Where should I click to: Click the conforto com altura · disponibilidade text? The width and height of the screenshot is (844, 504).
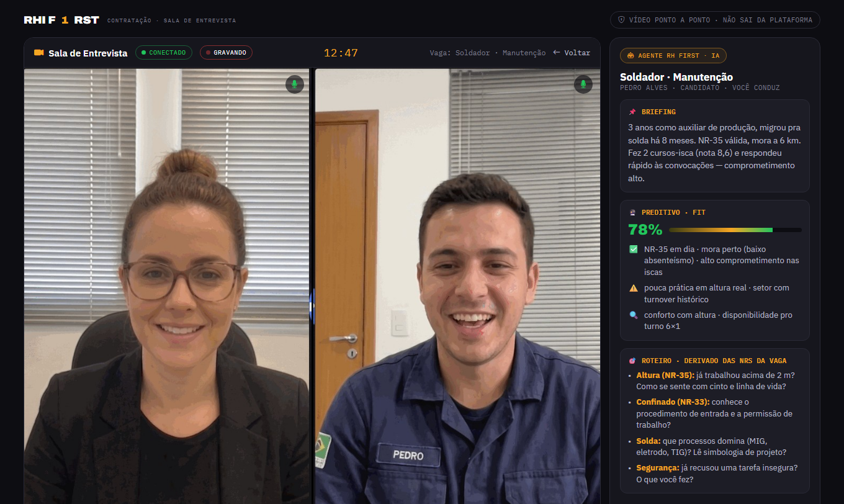coord(718,320)
